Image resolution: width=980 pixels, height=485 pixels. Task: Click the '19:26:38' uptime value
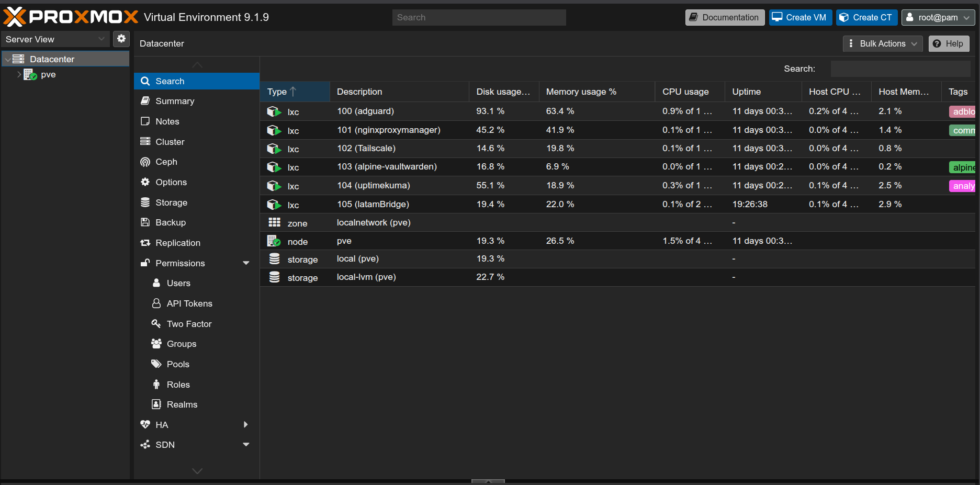(x=750, y=204)
